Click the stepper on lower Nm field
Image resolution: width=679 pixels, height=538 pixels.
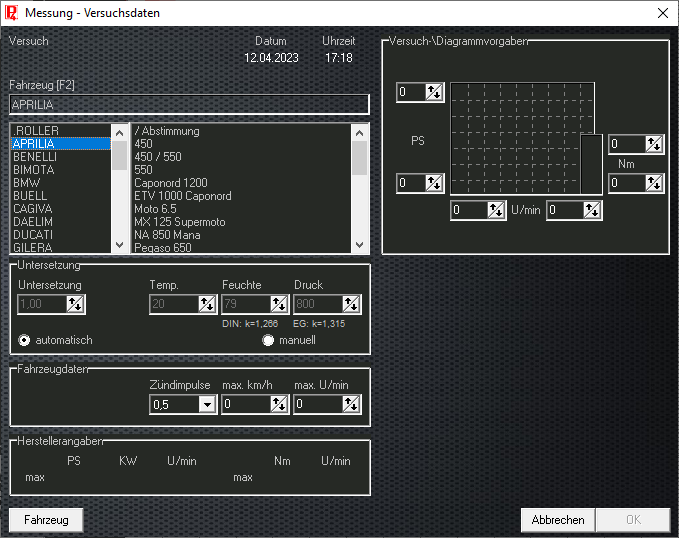(x=654, y=183)
